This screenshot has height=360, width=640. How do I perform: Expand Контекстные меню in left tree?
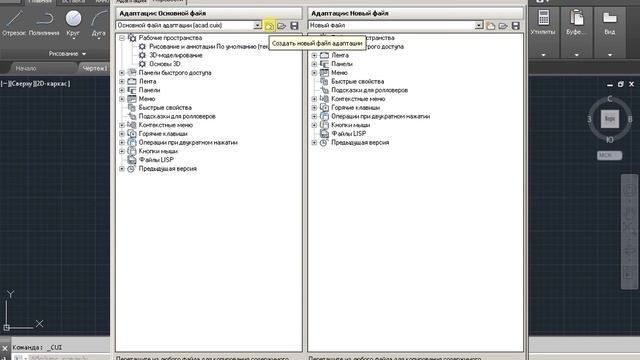pos(122,125)
